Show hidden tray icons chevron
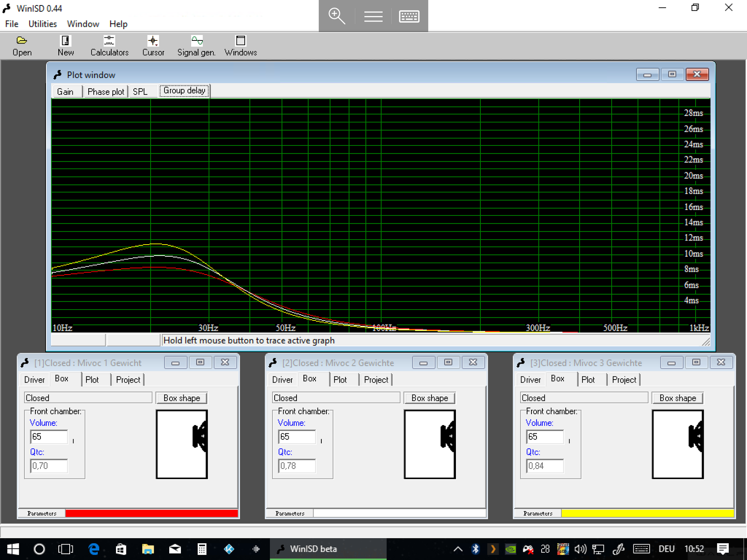Viewport: 747px width, 560px height. [458, 549]
